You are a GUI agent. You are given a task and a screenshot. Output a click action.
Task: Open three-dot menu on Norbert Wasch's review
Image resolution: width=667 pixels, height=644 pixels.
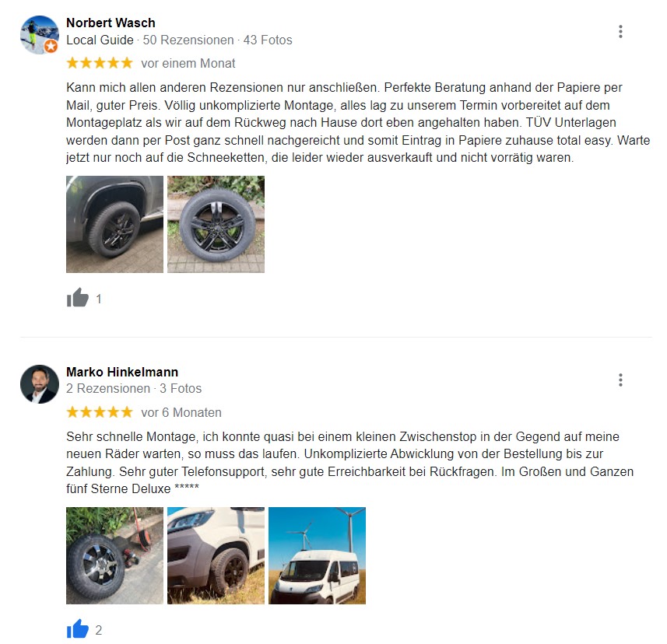[x=620, y=31]
